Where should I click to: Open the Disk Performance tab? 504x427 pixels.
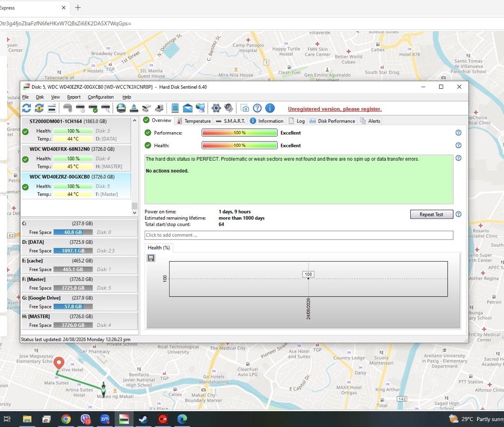[332, 121]
